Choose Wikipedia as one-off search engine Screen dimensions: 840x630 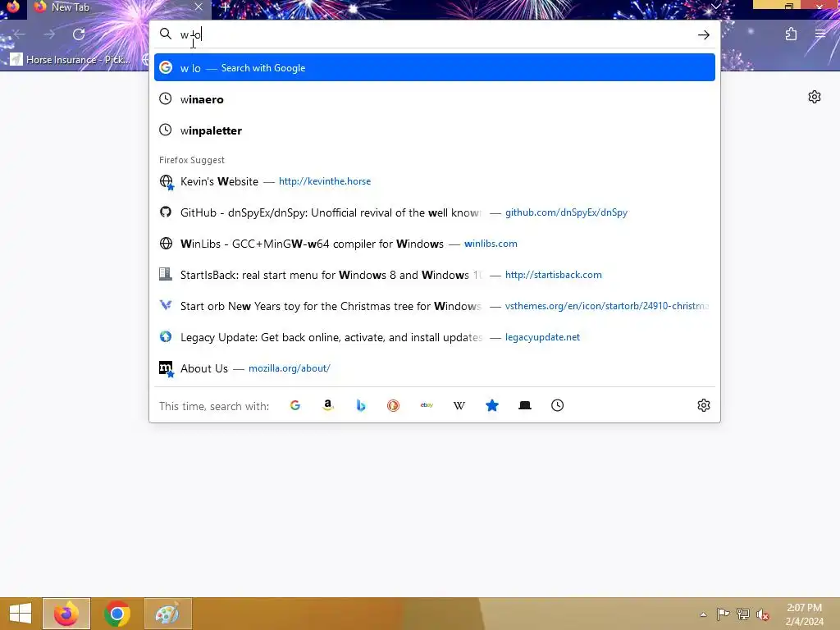pyautogui.click(x=459, y=405)
